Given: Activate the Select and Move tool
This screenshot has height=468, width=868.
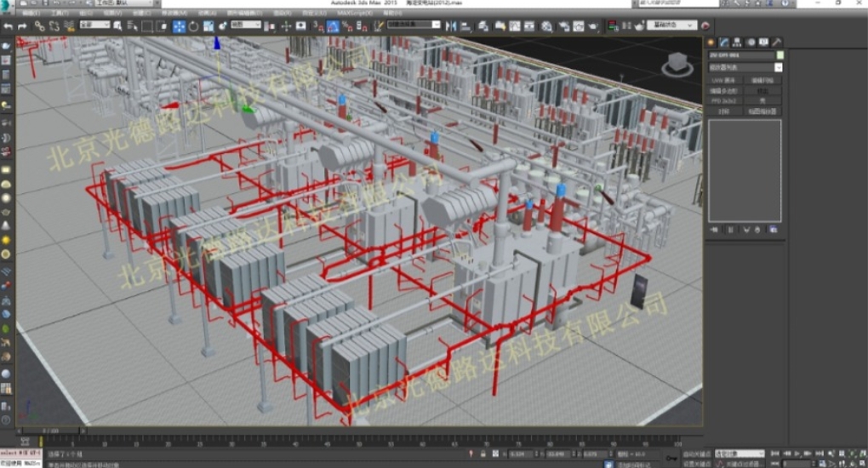Looking at the screenshot, I should tap(180, 26).
